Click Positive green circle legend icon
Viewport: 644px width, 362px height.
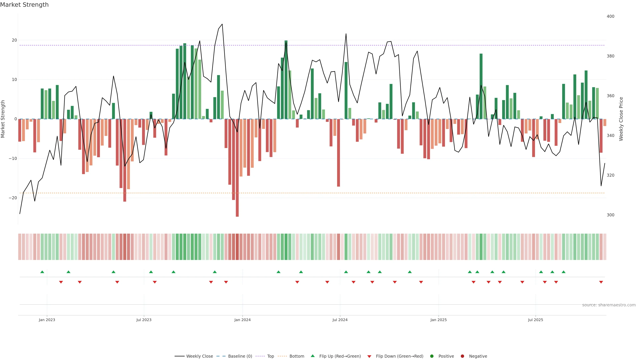tap(432, 356)
